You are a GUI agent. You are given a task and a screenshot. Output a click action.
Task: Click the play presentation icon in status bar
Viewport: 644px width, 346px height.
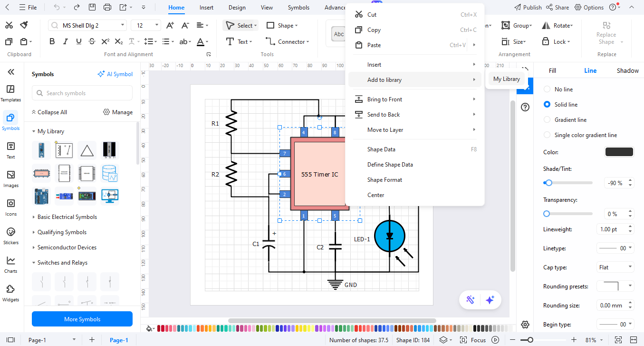(495, 340)
